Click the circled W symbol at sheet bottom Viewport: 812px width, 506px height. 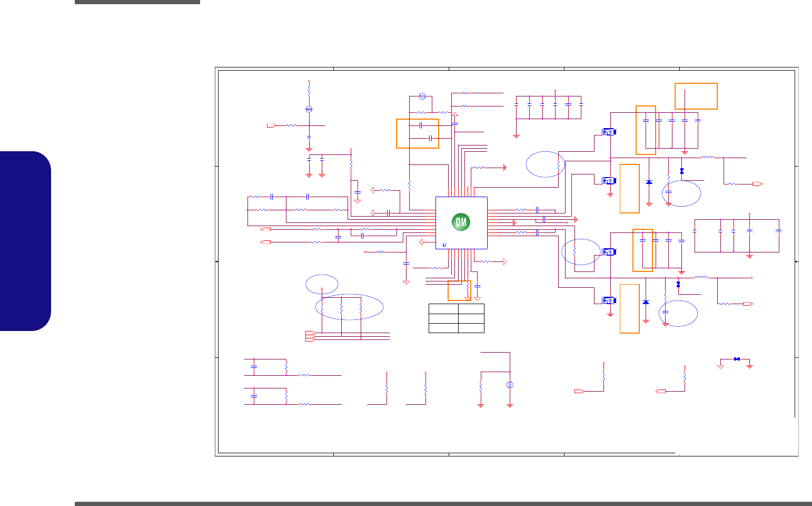(509, 385)
